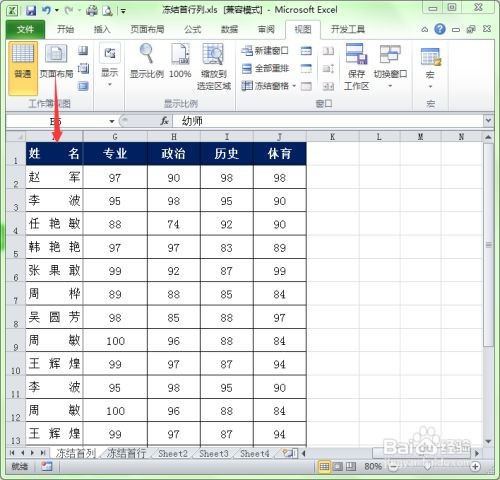
Task: Minimize the ribbon with the caret icon
Action: coord(425,30)
